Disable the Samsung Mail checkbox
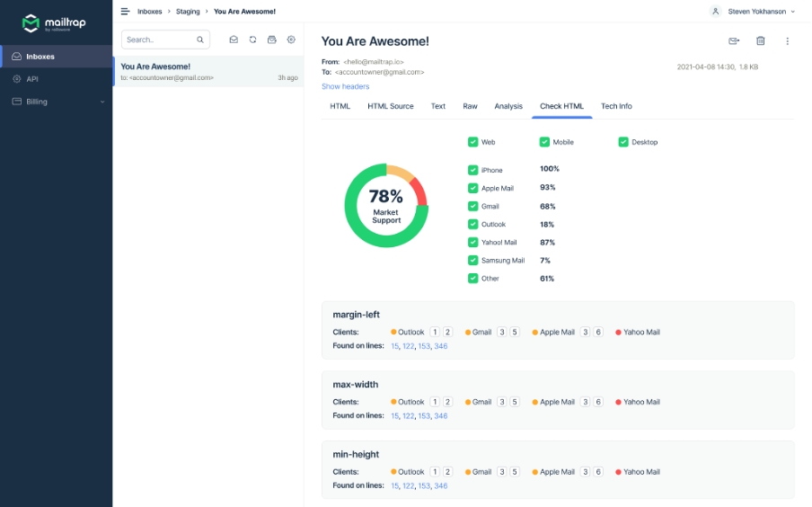Viewport: 812px width, 507px height. click(473, 261)
